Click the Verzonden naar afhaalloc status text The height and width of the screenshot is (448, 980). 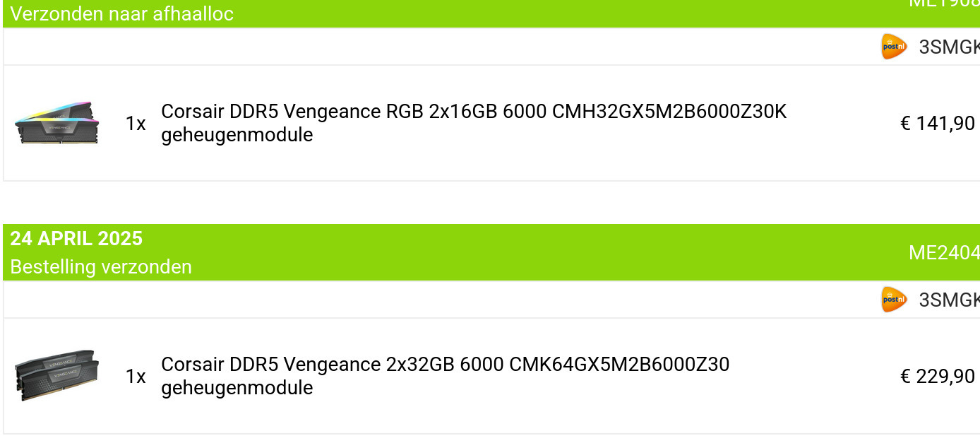click(121, 14)
